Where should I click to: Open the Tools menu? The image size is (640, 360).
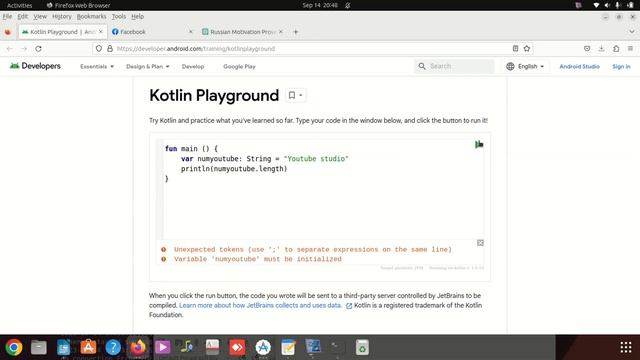(119, 16)
